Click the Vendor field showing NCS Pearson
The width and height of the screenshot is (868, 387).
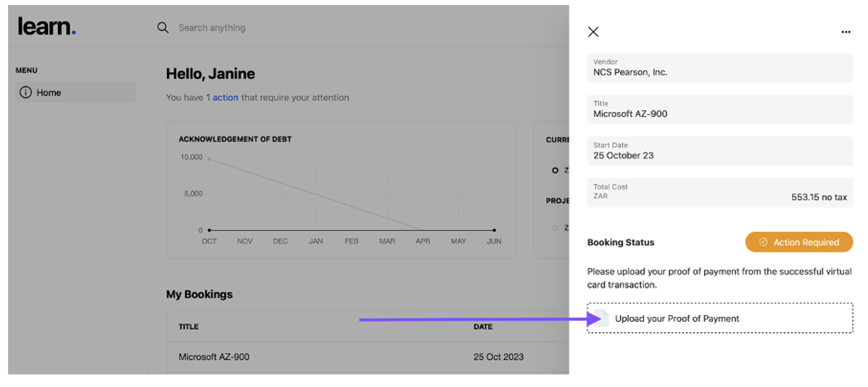tap(719, 68)
